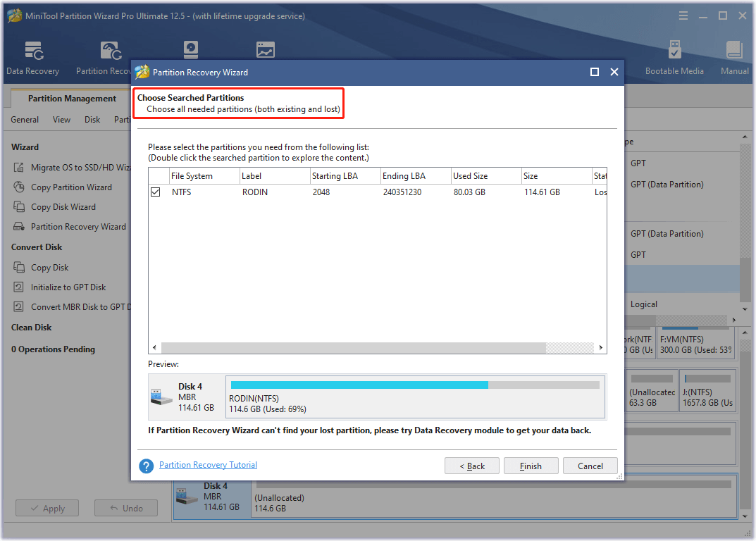Select the NTFS file system cell
Viewport: 756px width, 541px height.
pos(181,192)
